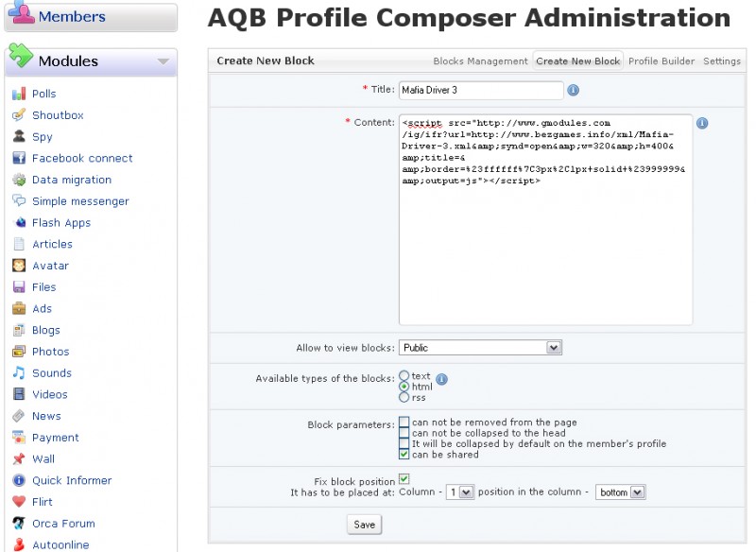Click info icon next to Title field

click(573, 90)
